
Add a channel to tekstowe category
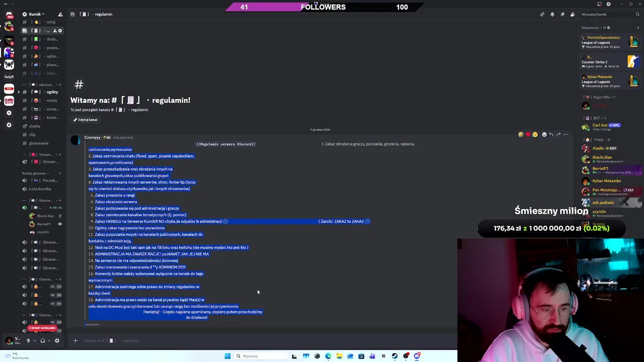(x=60, y=84)
